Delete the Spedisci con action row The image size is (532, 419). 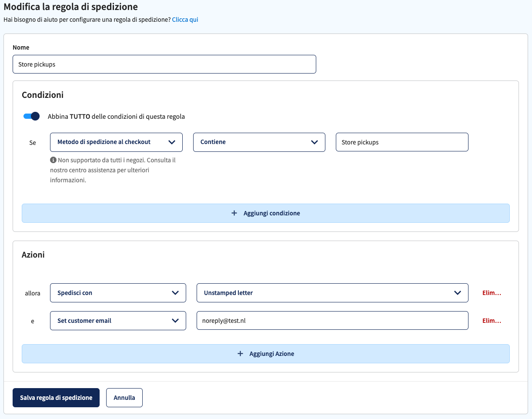click(x=492, y=293)
